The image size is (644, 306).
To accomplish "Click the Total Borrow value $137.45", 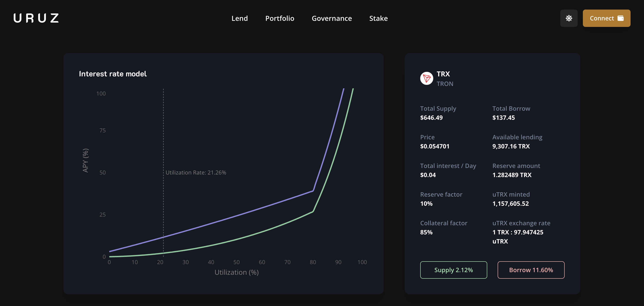I will (x=503, y=118).
